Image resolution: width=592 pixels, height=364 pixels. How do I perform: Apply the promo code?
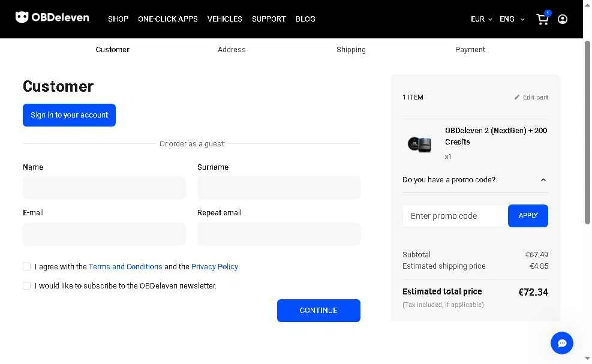528,216
